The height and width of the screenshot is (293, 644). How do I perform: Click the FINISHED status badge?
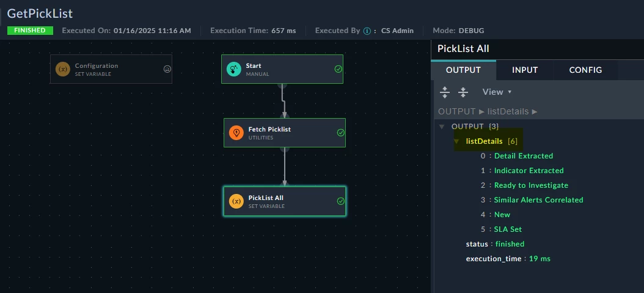(30, 31)
